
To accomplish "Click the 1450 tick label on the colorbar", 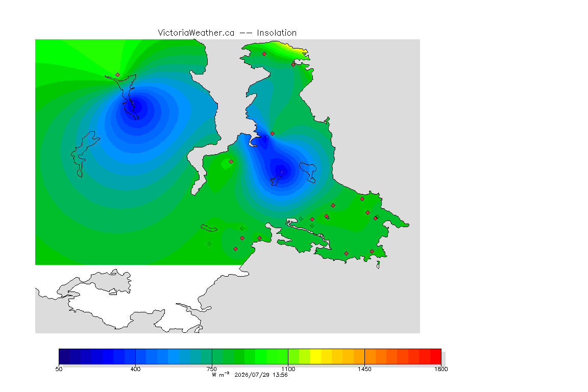I will point(364,369).
